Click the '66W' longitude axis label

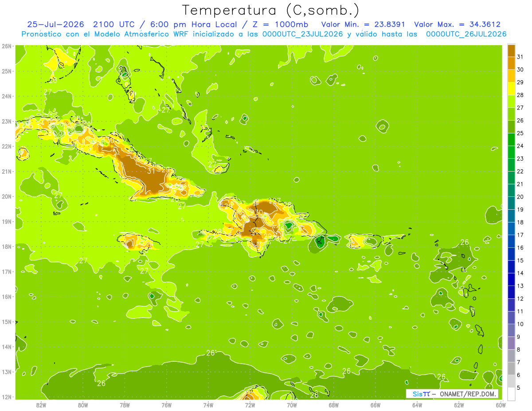click(376, 404)
